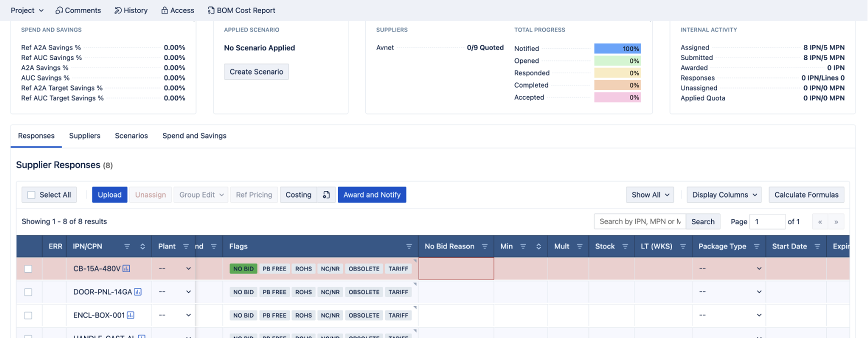Click the Notified 100% progress bar
Viewport: 868px width, 344px height.
[x=617, y=48]
